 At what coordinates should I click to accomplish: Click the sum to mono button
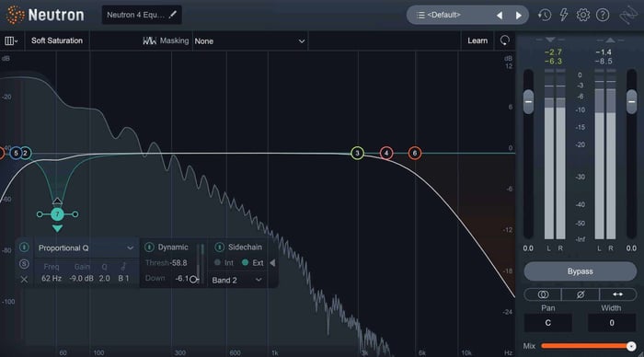[543, 294]
